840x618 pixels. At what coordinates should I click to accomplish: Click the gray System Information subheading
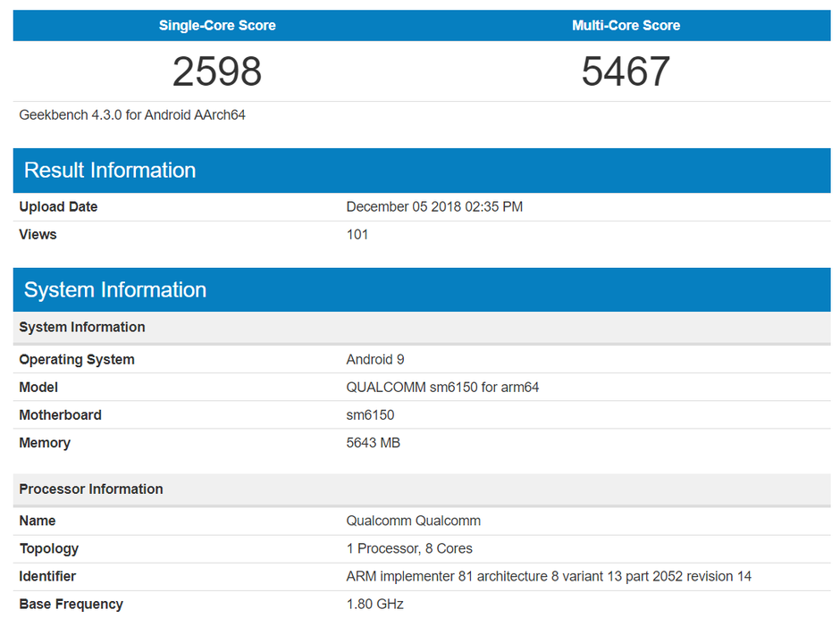[422, 327]
